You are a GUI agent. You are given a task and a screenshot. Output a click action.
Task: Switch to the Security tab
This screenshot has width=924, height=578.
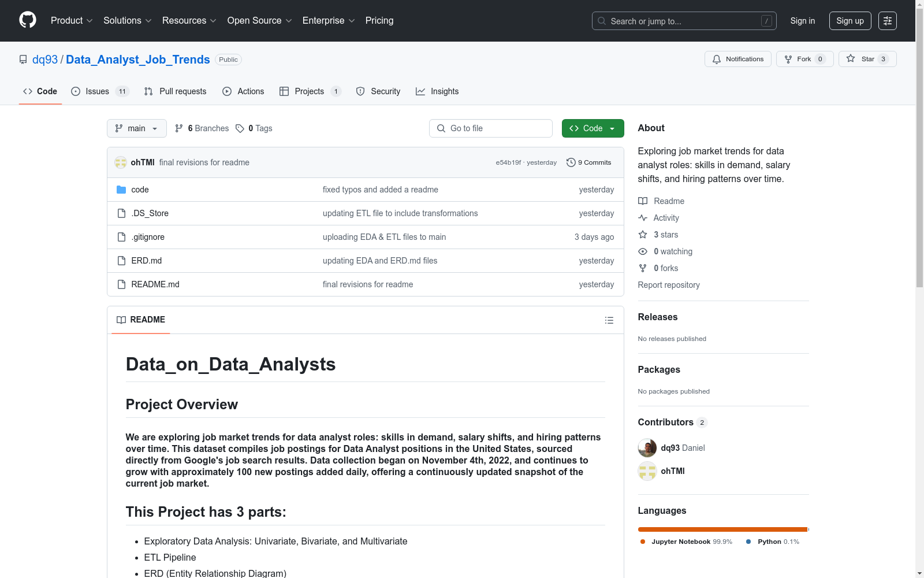(378, 91)
